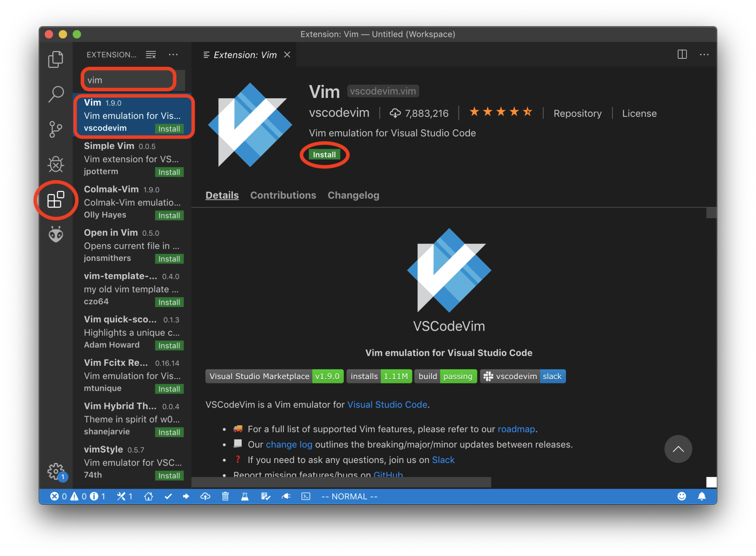This screenshot has width=756, height=556.
Task: Open the editor More Actions ellipsis menu
Action: click(705, 54)
